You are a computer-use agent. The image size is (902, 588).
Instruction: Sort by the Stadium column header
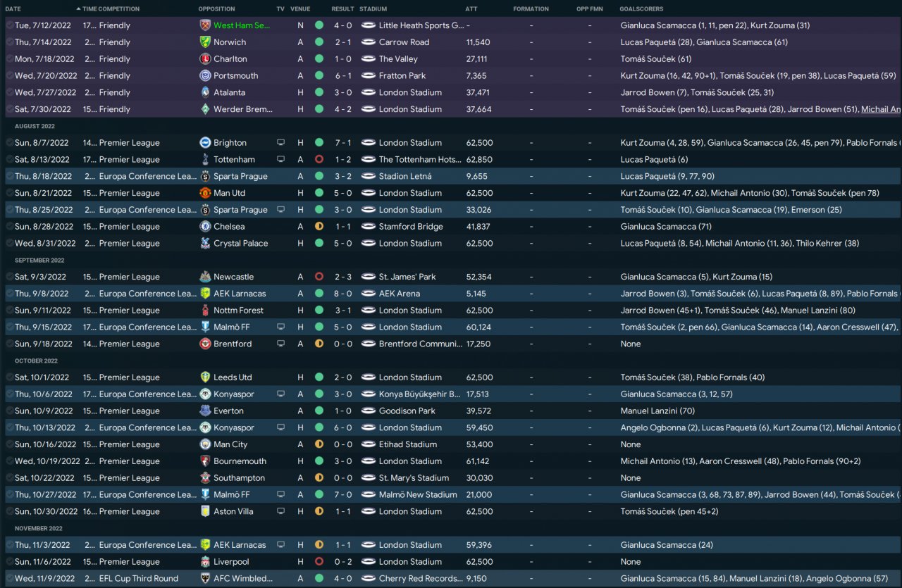pos(373,9)
